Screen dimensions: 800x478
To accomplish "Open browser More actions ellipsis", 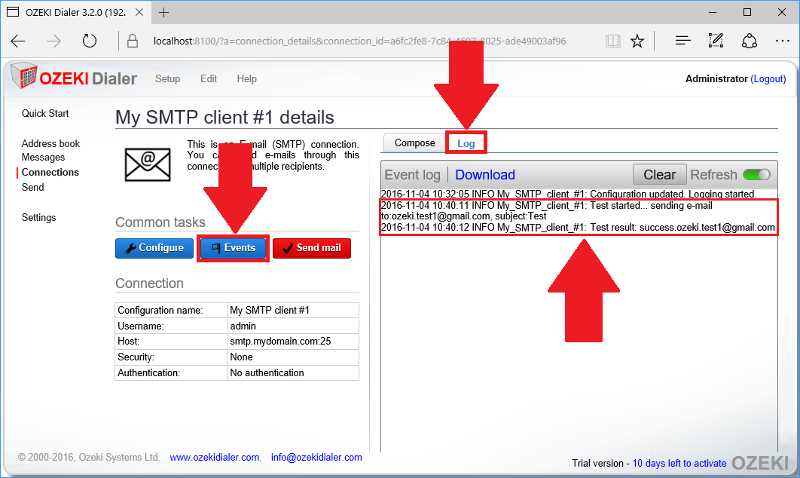I will tap(781, 41).
